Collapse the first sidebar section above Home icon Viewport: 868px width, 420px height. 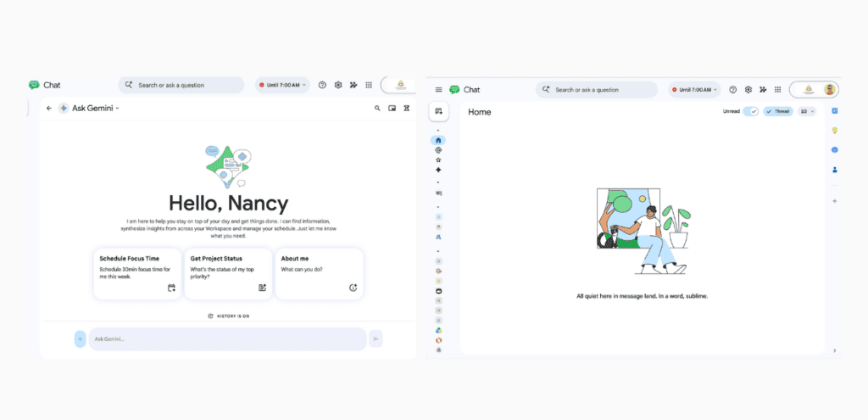pyautogui.click(x=438, y=130)
